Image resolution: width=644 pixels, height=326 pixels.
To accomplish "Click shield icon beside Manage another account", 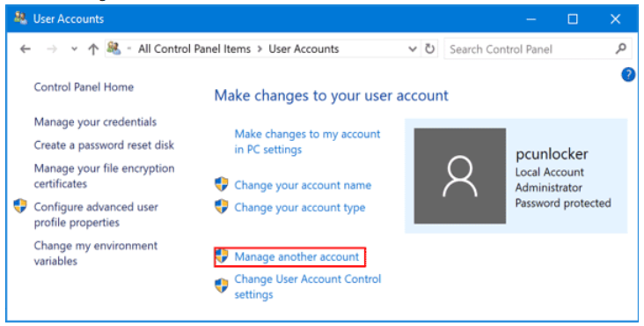I will pyautogui.click(x=222, y=256).
